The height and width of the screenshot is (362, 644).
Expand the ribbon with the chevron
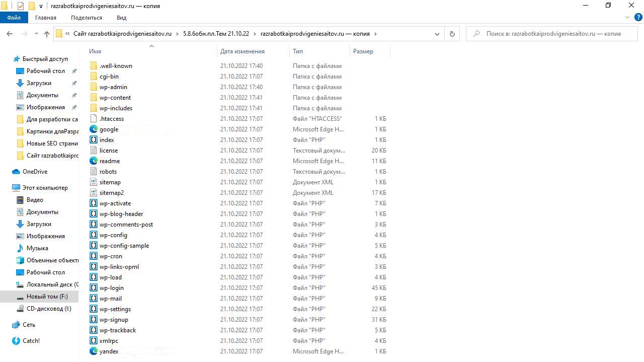[627, 18]
